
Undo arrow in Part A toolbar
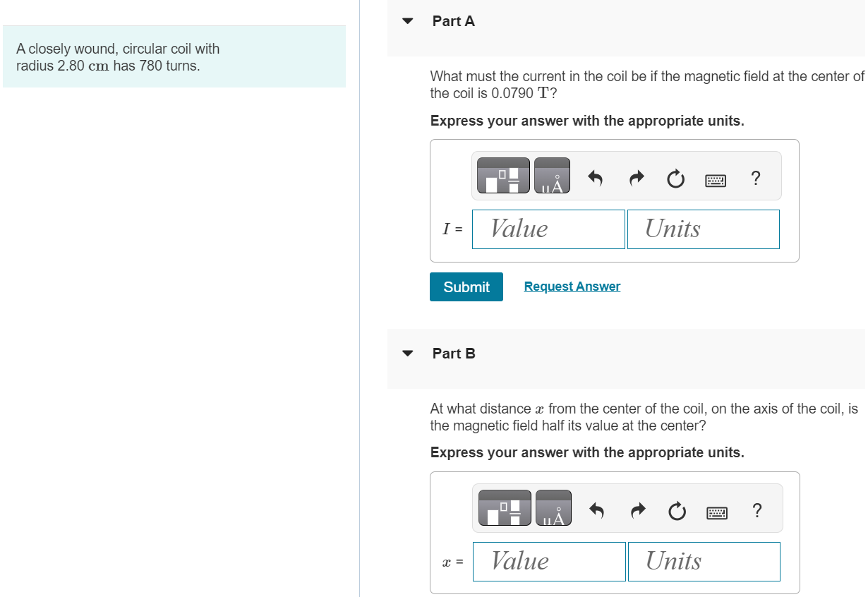[596, 179]
